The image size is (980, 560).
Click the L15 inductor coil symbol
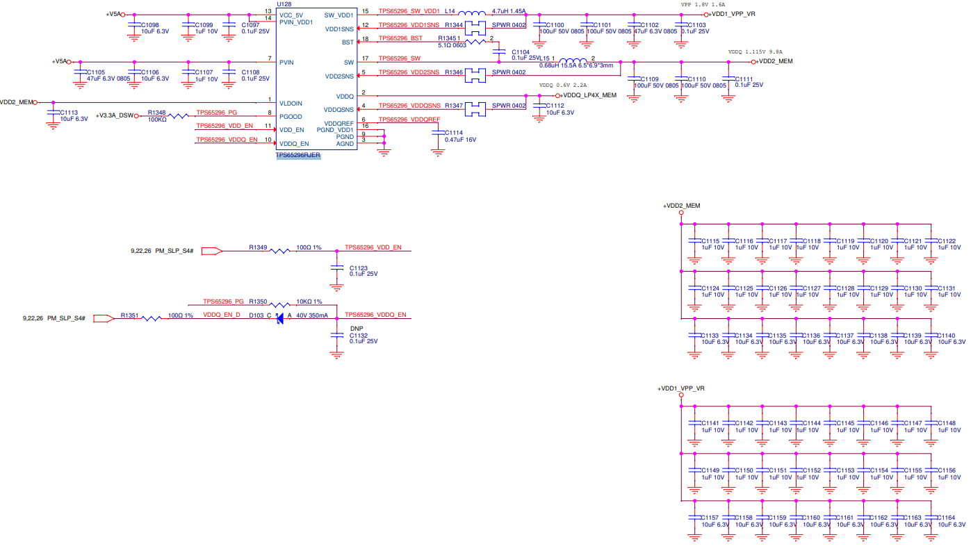point(573,60)
